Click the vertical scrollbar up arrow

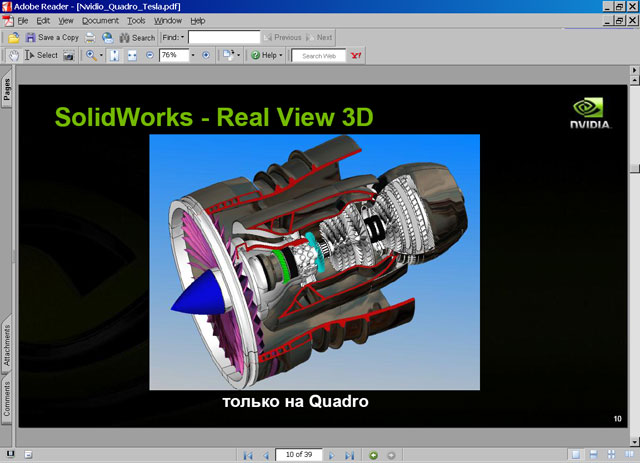coord(635,80)
